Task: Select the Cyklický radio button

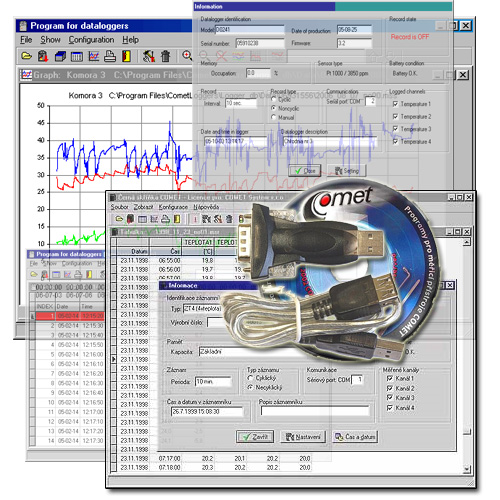Action: 250,378
